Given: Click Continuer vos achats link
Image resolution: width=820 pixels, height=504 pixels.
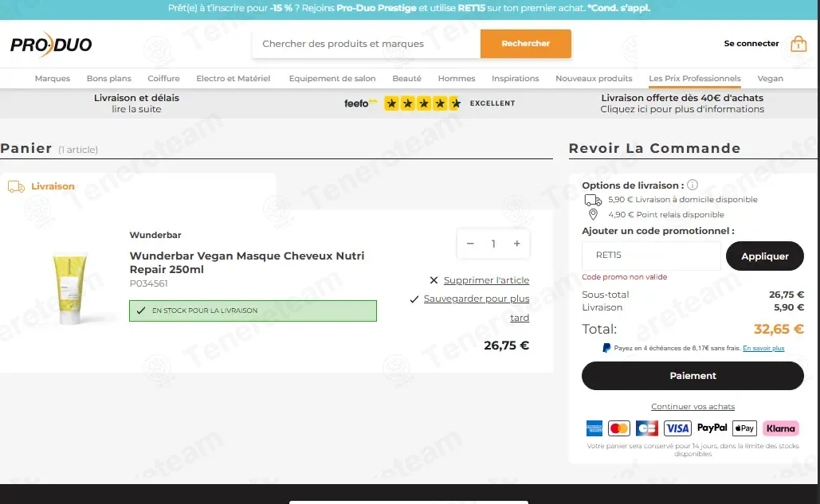Looking at the screenshot, I should [692, 406].
